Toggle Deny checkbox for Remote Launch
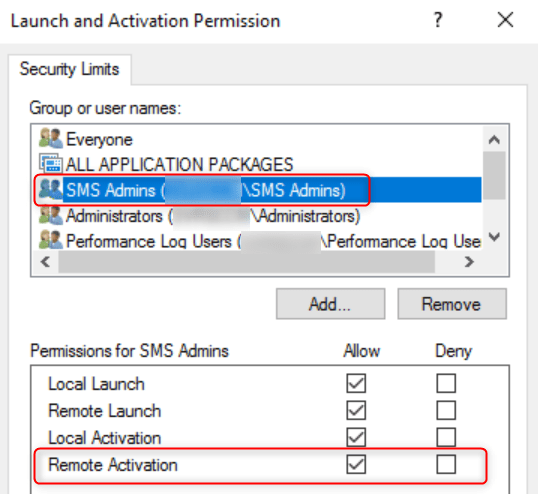538x494 pixels. (446, 410)
